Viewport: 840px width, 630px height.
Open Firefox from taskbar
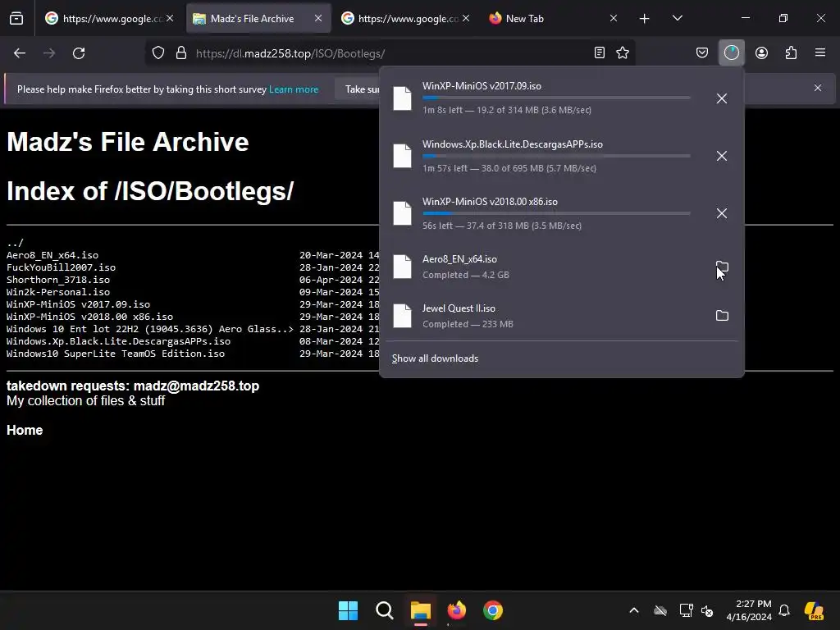tap(456, 610)
